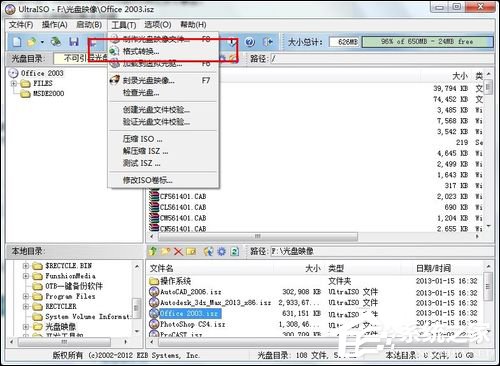The image size is (500, 366).
Task: Click the AutoCAD_2006.isz file icon
Action: click(154, 292)
